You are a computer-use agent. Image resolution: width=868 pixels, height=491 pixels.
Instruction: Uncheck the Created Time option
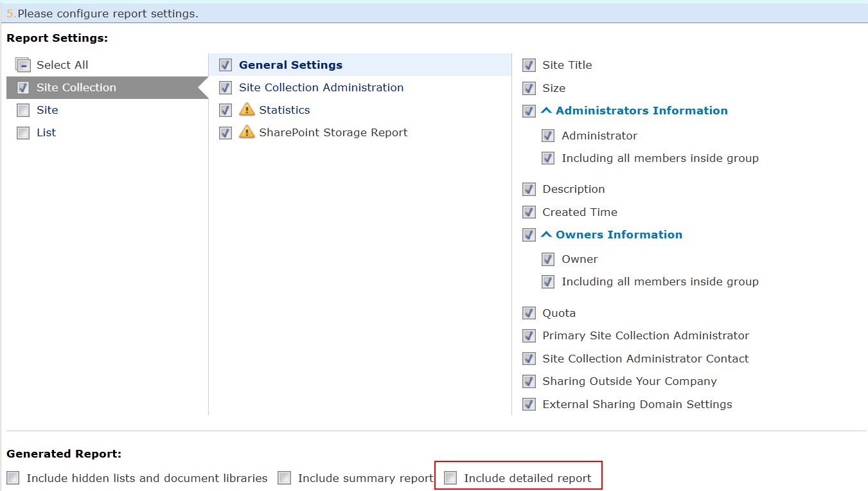(x=528, y=212)
